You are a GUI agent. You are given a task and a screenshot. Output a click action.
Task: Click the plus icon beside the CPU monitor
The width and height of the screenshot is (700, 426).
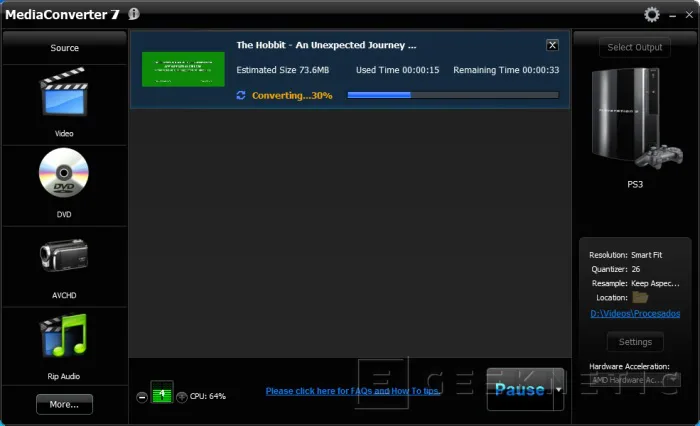[182, 397]
